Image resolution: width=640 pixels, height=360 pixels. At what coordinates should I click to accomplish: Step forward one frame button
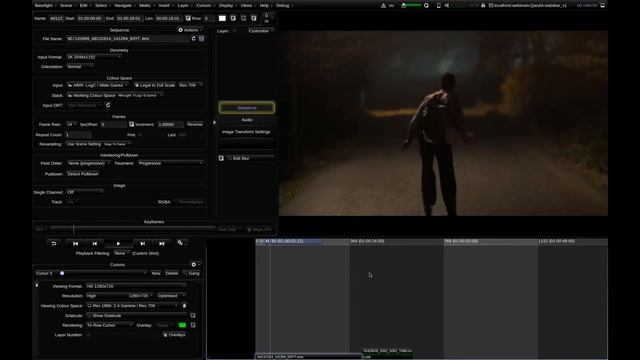coord(142,243)
